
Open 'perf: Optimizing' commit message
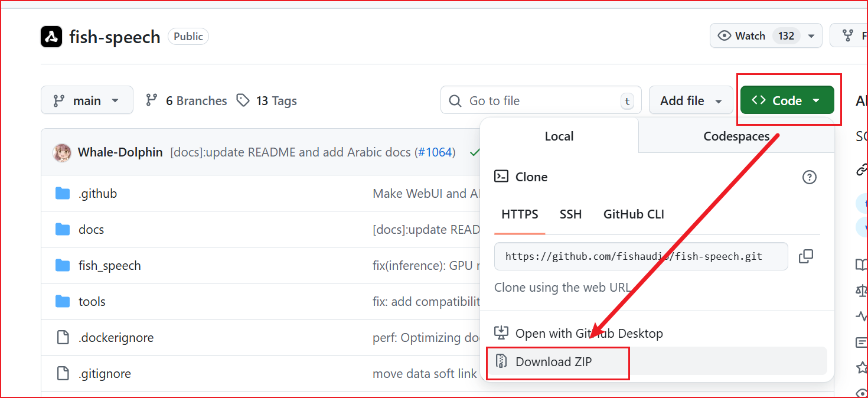click(425, 337)
